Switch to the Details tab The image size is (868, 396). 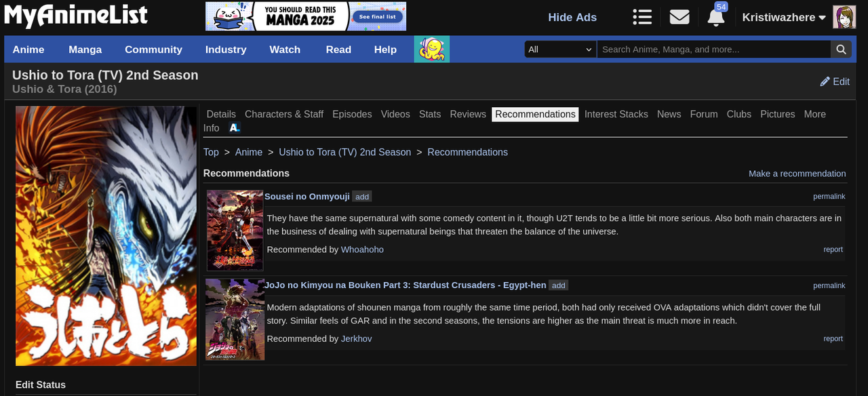[x=221, y=115]
